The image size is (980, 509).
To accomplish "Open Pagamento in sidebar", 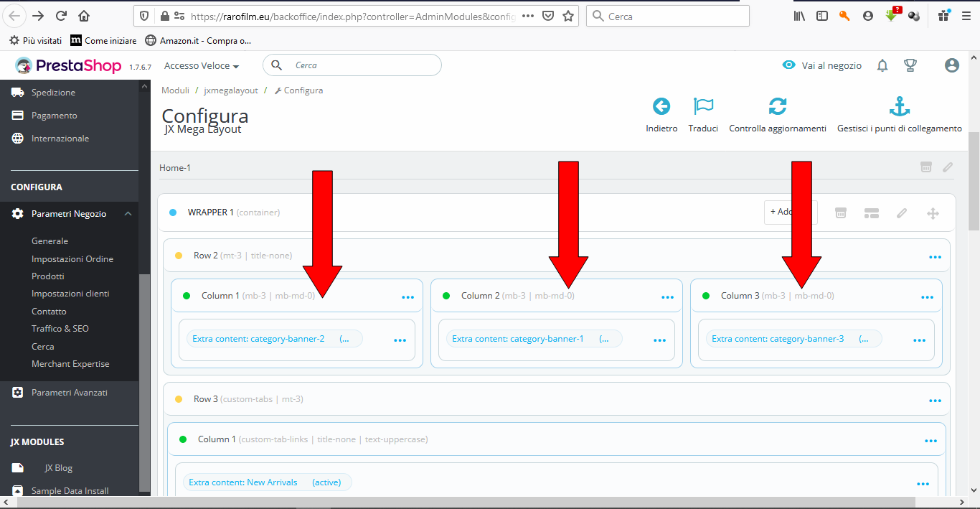I will [x=55, y=115].
